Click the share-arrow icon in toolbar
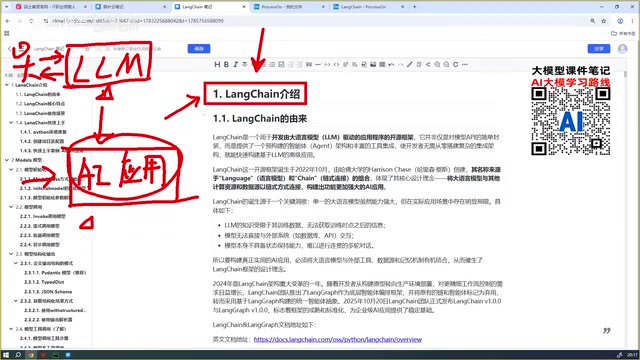 428,64
